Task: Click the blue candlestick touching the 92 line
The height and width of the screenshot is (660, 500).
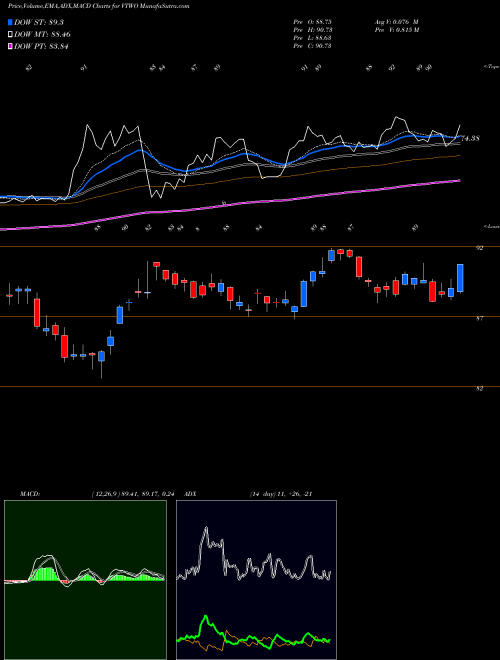Action: point(331,255)
